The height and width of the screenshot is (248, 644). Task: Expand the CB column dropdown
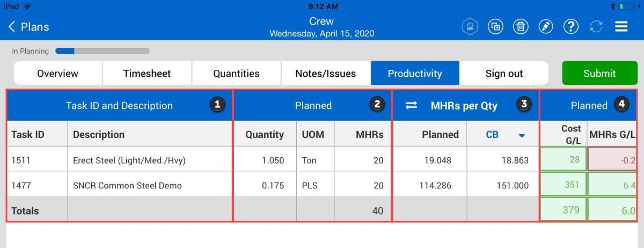point(521,135)
